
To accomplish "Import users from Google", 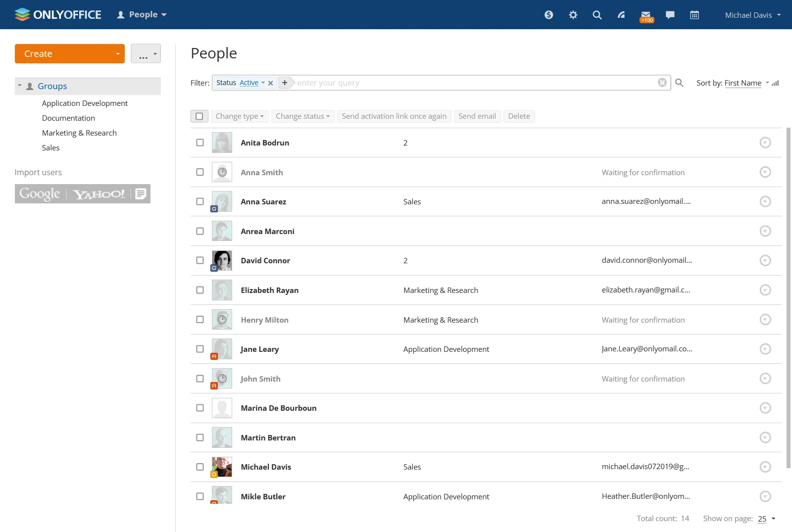I will point(39,193).
